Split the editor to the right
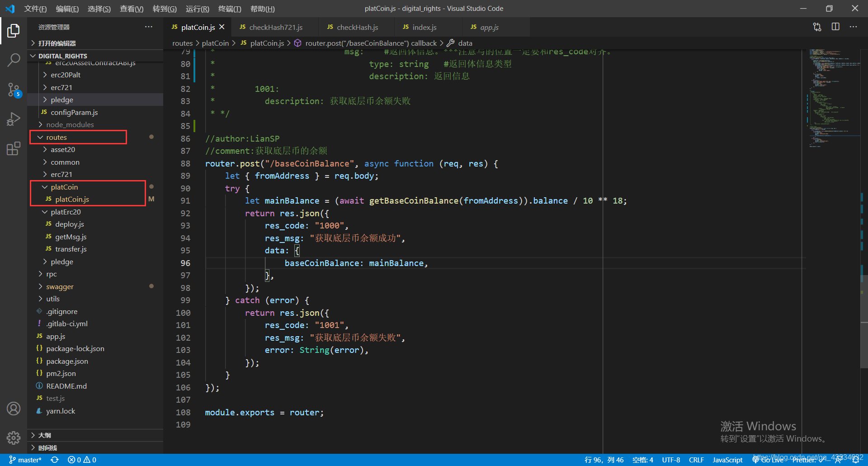Viewport: 868px width, 466px height. pyautogui.click(x=835, y=27)
